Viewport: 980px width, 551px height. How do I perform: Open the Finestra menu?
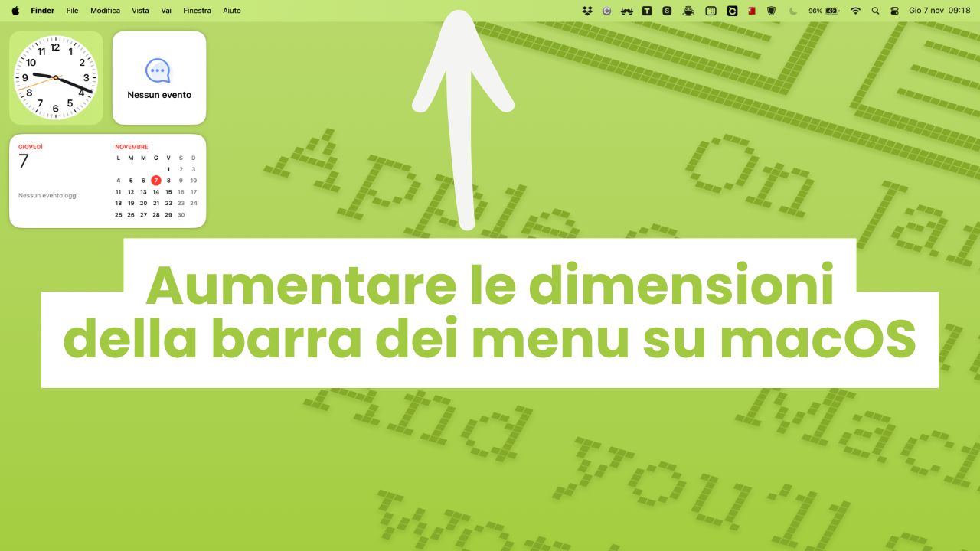pyautogui.click(x=197, y=11)
